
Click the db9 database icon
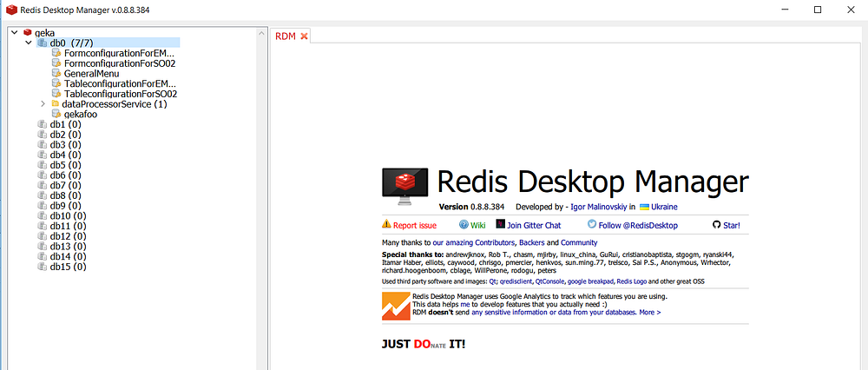pos(43,206)
